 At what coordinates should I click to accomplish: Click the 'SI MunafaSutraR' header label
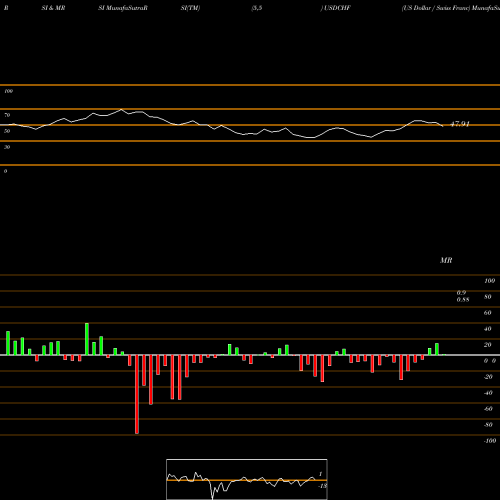point(123,8)
